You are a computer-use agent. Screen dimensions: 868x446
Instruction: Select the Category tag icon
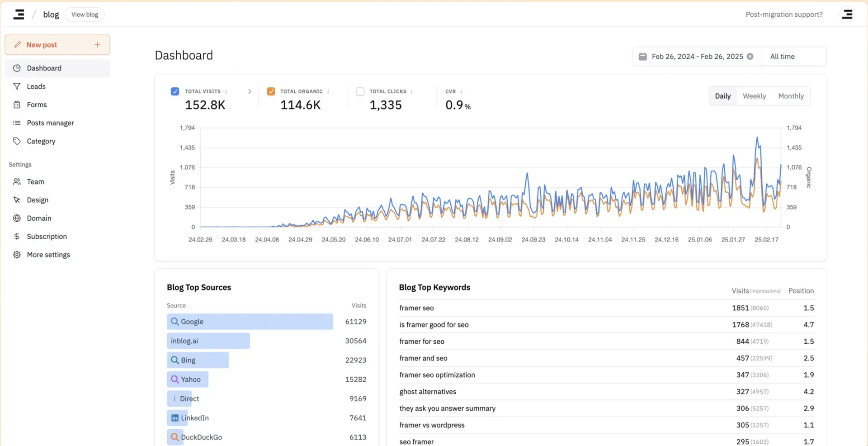(17, 141)
